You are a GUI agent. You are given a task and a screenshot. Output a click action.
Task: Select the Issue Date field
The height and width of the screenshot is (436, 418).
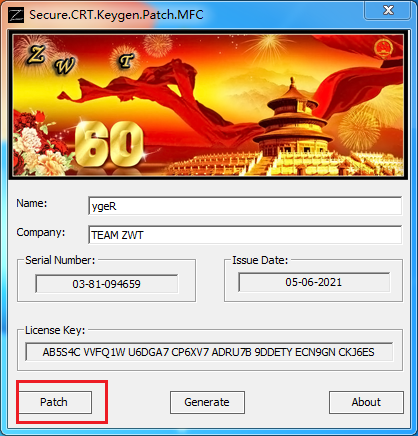pos(314,282)
